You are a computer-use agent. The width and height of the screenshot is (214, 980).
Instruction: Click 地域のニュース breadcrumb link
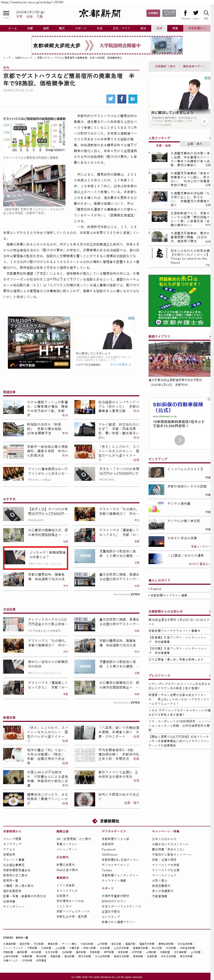[x=23, y=58]
